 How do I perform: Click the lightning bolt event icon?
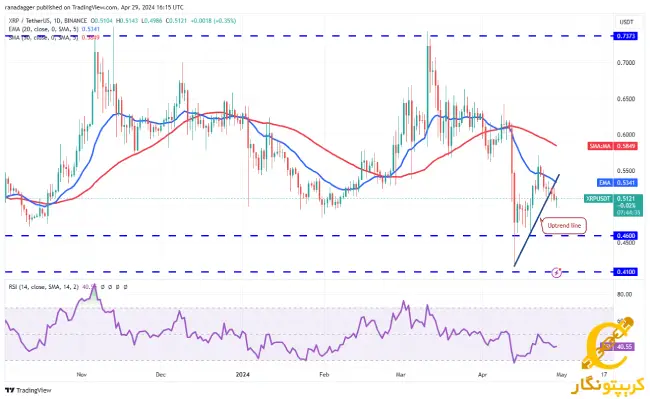[557, 273]
